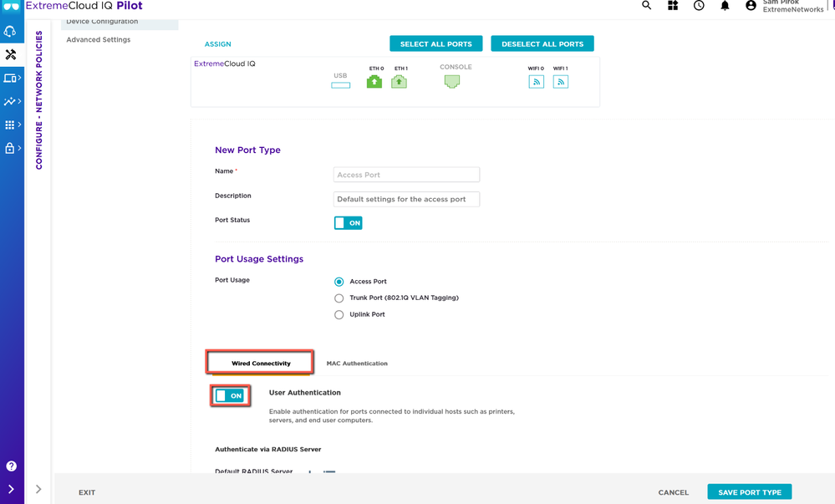Open the clock history icon in header
Viewport: 835px width, 504px height.
click(x=699, y=6)
